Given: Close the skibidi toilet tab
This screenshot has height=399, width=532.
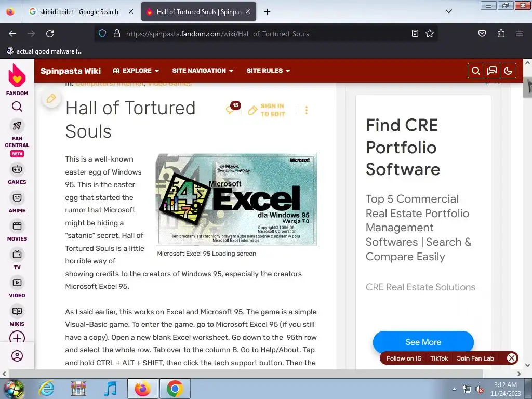Looking at the screenshot, I should (x=131, y=11).
